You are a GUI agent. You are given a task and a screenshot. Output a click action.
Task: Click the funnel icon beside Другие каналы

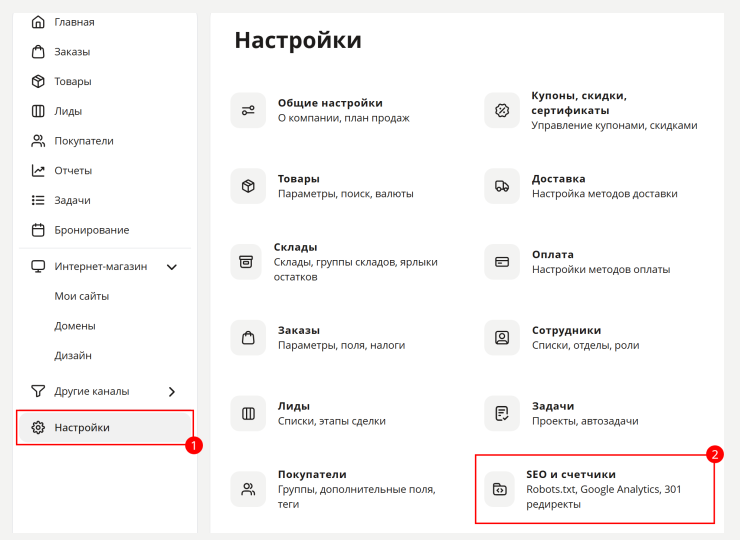(38, 391)
